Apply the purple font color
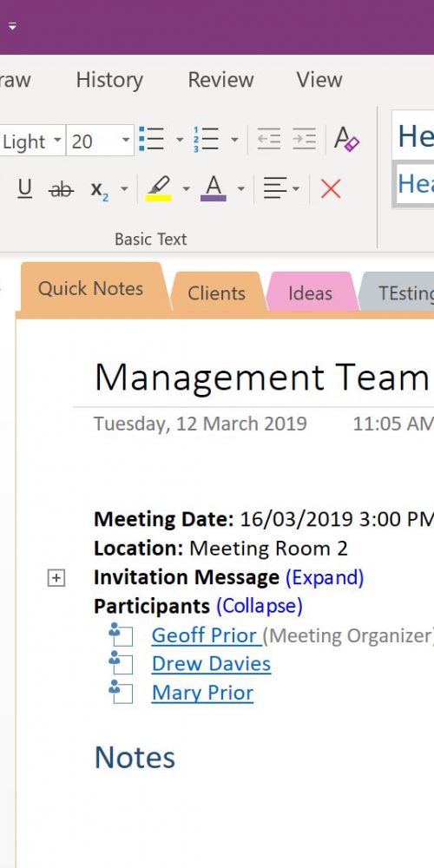This screenshot has width=434, height=868. pos(214,188)
